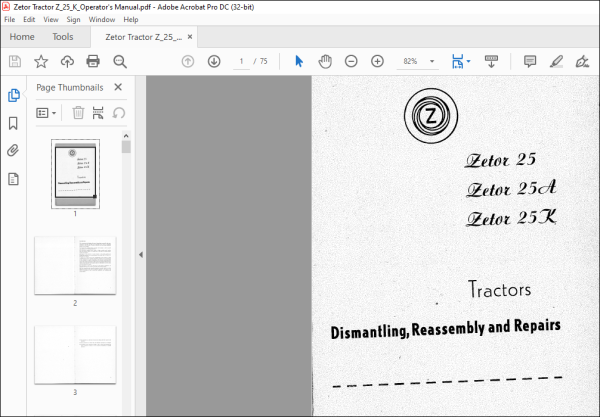Add bookmark star icon in toolbar
600x417 pixels.
point(41,61)
